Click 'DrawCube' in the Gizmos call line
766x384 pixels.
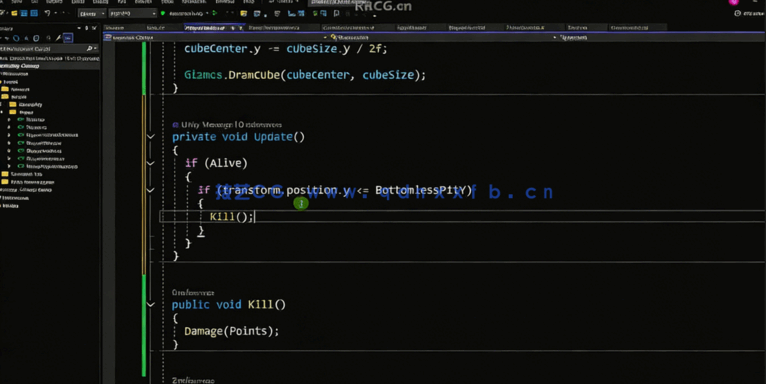tap(254, 75)
